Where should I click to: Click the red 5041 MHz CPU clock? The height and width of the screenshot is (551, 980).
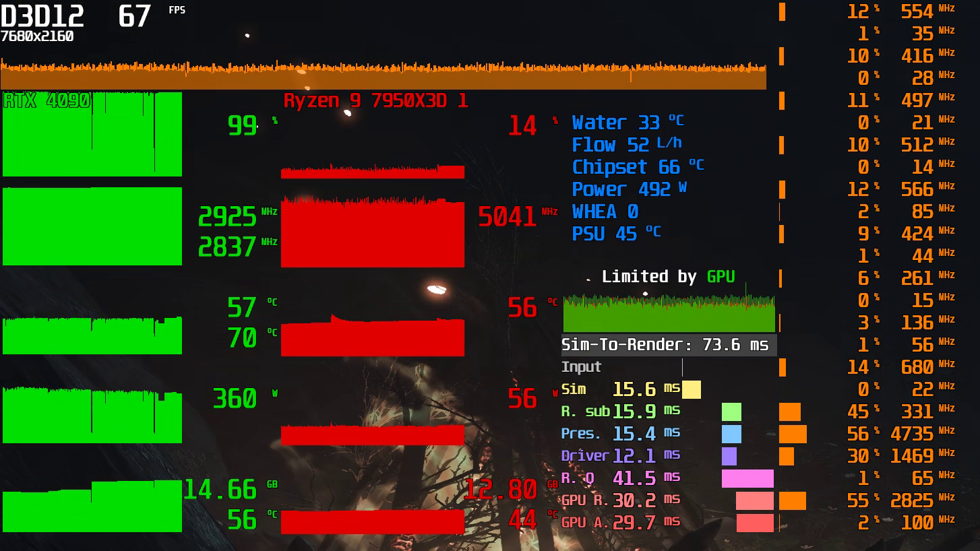[518, 217]
